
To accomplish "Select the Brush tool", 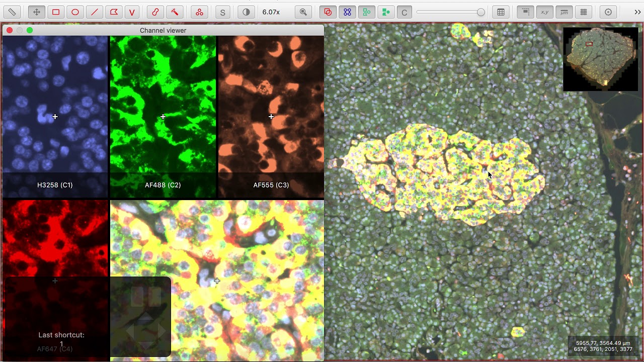I will click(x=155, y=12).
